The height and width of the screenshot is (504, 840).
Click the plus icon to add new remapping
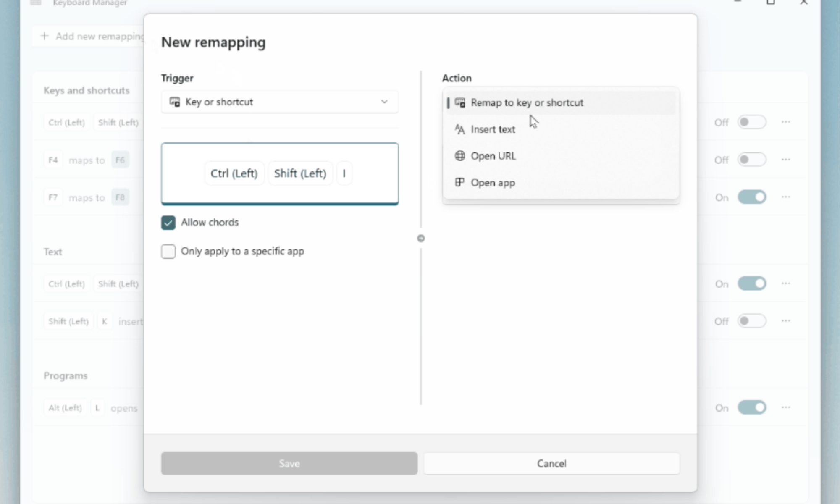tap(44, 36)
